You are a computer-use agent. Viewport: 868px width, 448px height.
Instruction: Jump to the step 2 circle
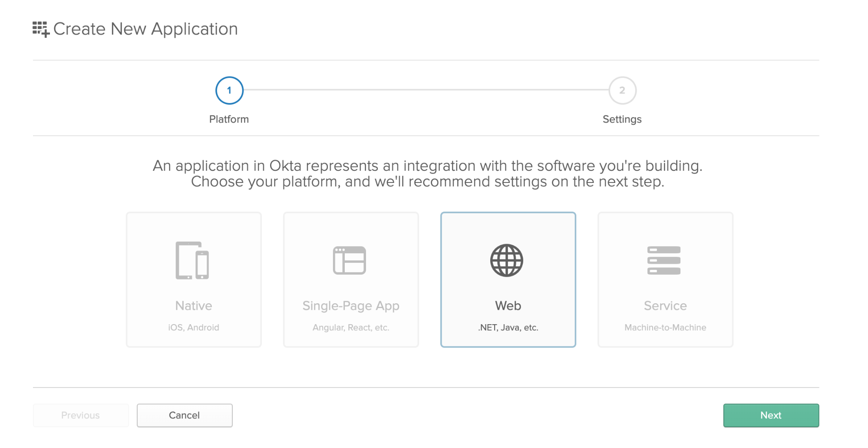coord(622,90)
